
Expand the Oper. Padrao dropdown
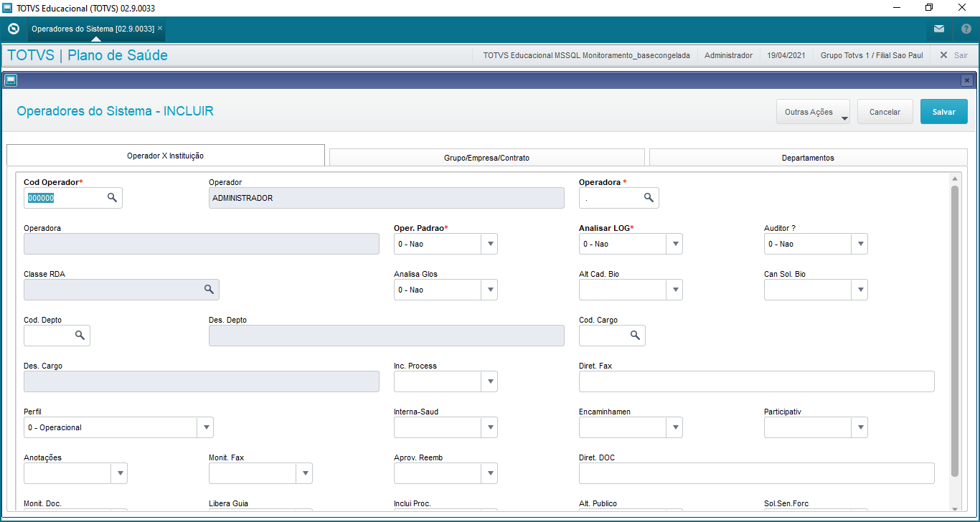click(491, 244)
